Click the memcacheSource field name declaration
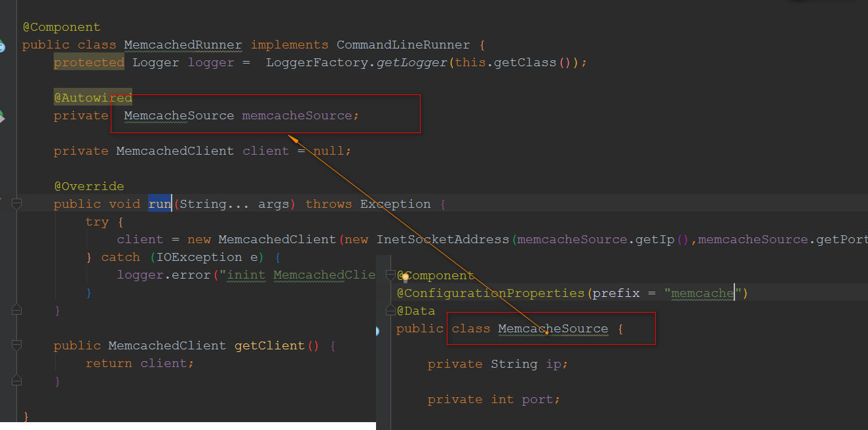The image size is (868, 430). click(297, 115)
